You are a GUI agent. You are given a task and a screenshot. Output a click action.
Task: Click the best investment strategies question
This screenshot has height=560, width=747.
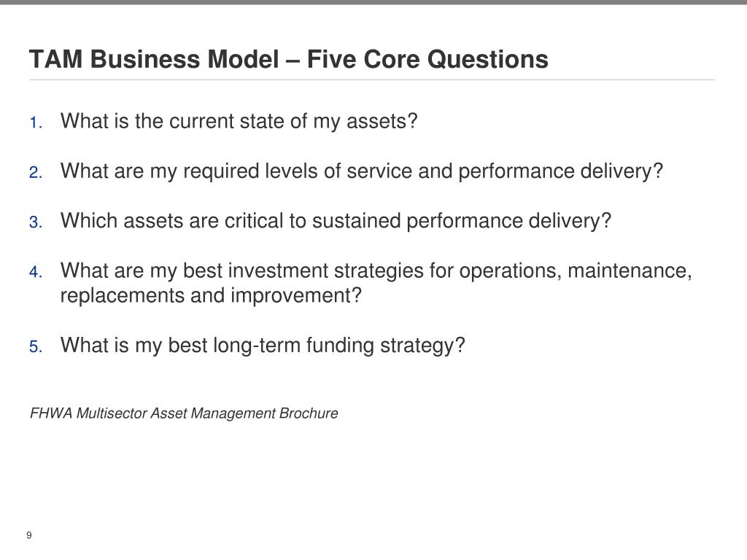(x=376, y=283)
